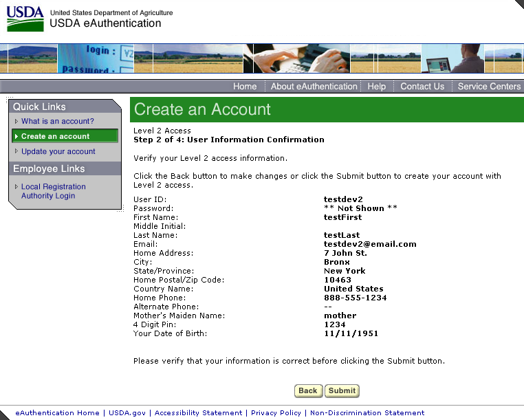
Task: Click the arrow beside 'What is an account?'
Action: pos(16,121)
